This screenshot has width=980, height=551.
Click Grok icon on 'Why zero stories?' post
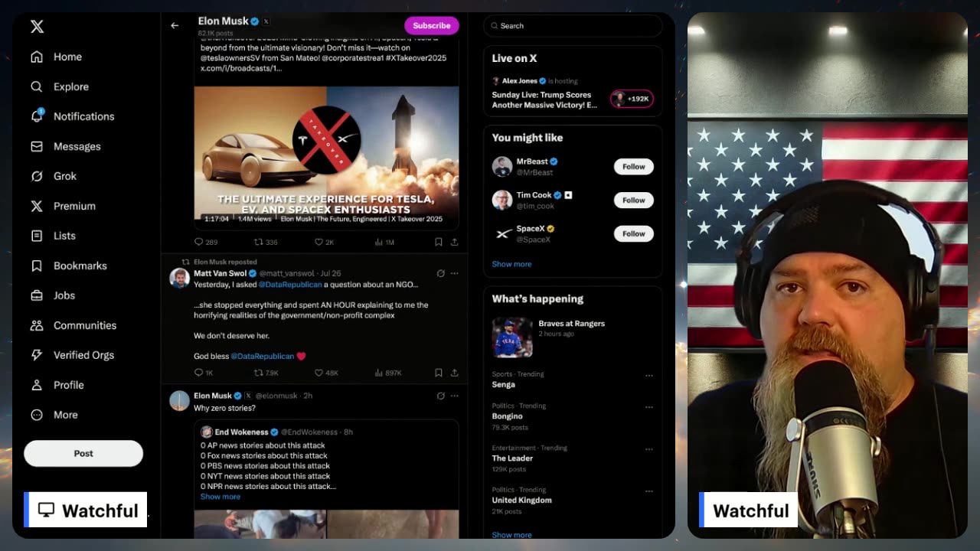click(x=440, y=396)
